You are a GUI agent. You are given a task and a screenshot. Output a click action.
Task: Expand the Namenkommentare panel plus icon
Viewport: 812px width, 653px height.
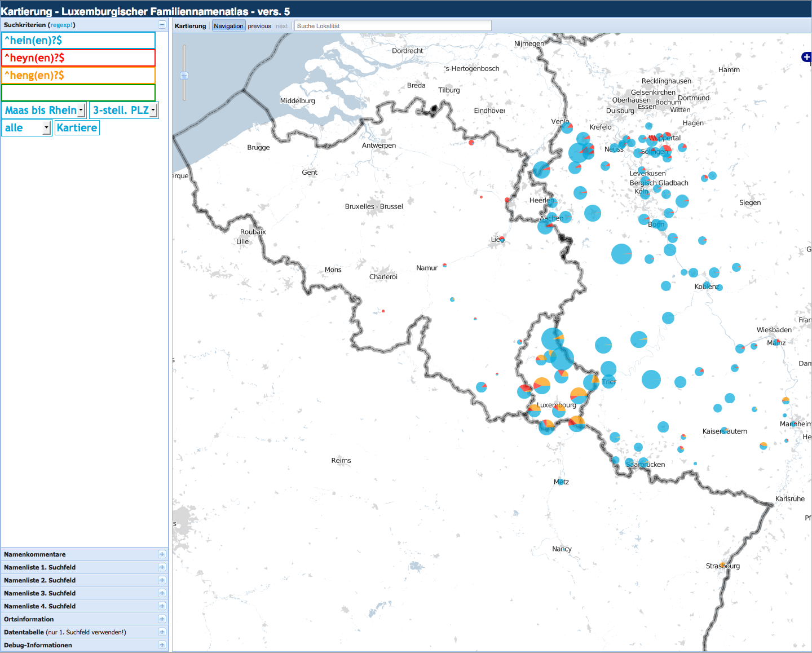pyautogui.click(x=162, y=554)
